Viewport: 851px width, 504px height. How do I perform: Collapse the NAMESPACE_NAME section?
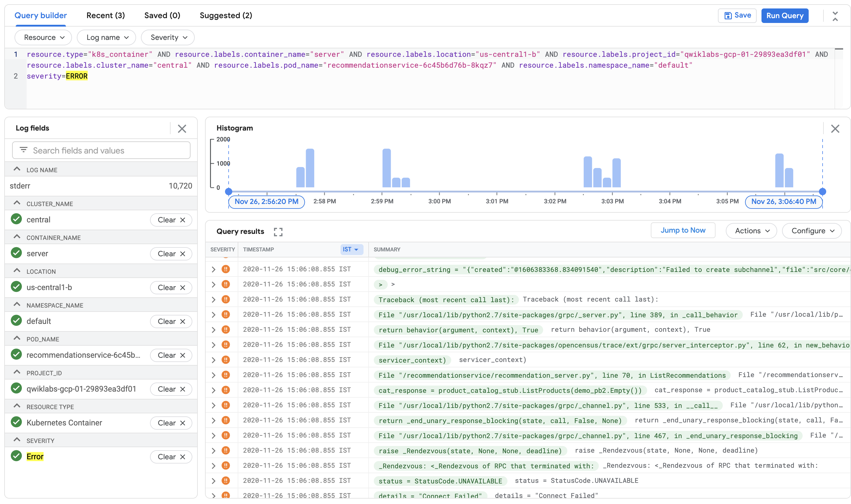(x=17, y=304)
